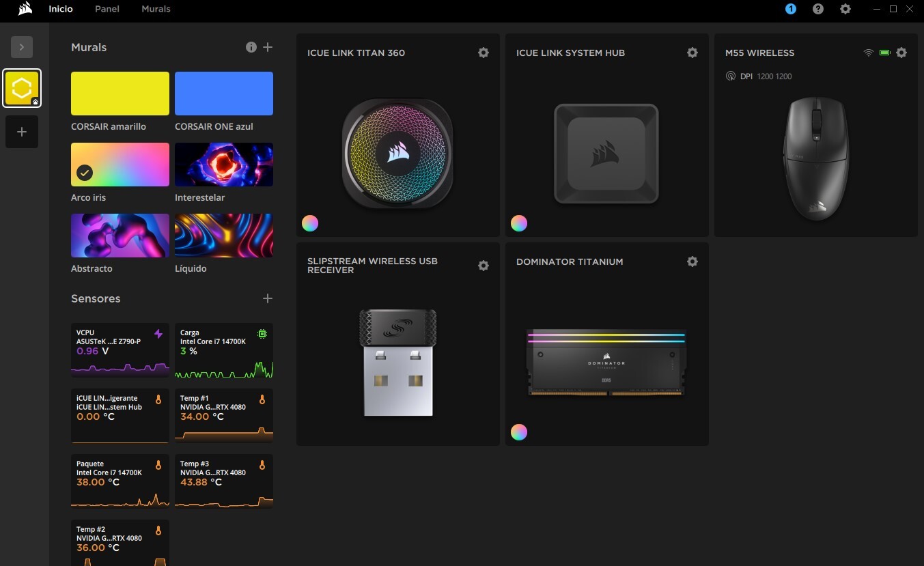
Task: Click thermometer icon on Temp #2 sensor
Action: tap(158, 530)
